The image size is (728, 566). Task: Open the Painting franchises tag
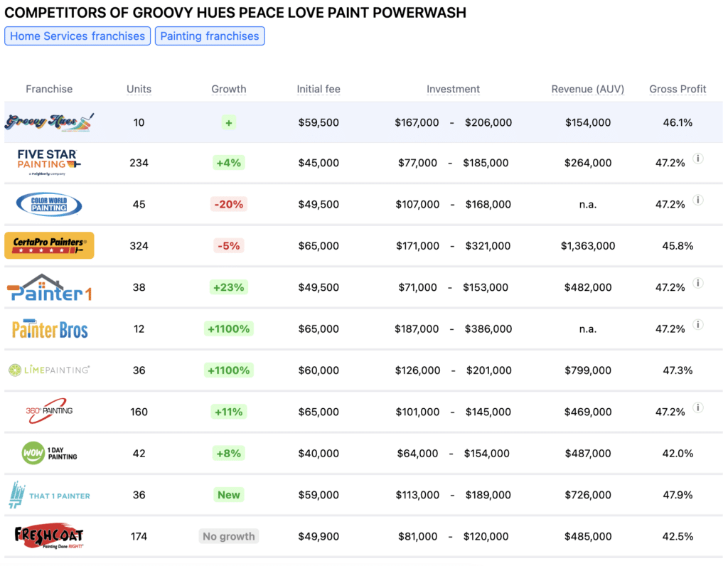point(210,36)
